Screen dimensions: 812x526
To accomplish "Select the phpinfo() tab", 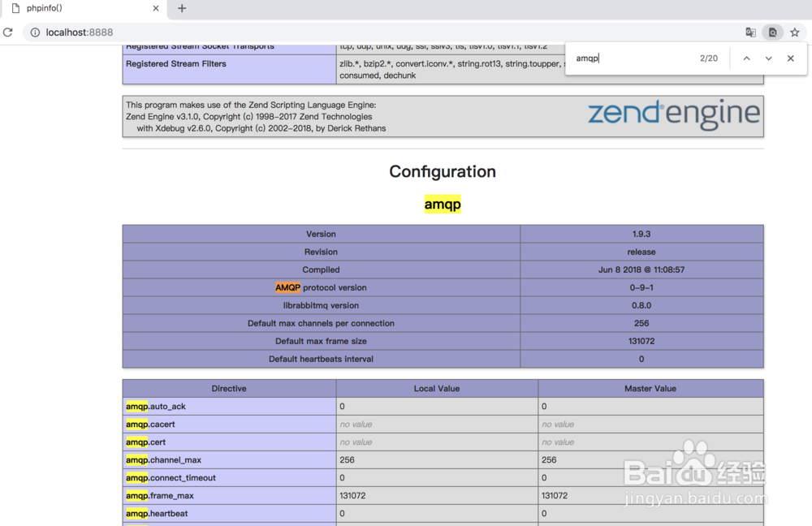I will click(83, 9).
